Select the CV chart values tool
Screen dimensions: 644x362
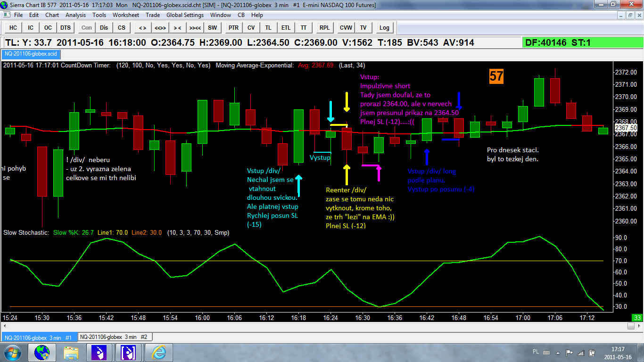pyautogui.click(x=251, y=28)
